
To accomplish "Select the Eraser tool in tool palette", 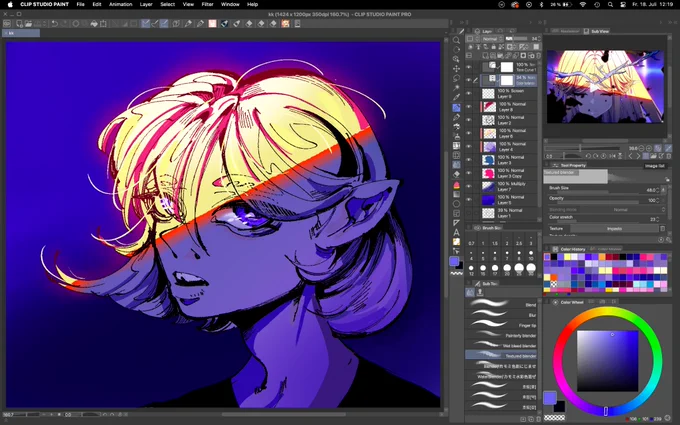I will [x=456, y=174].
